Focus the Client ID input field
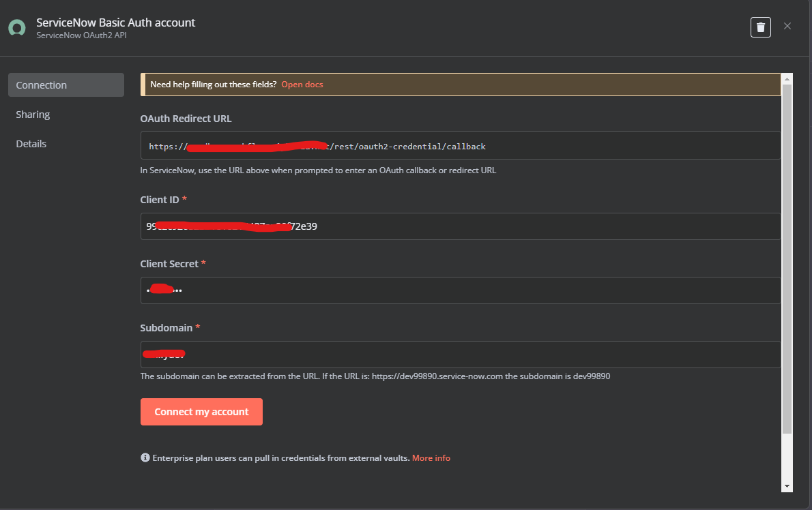Viewport: 812px width, 510px height. coord(461,226)
